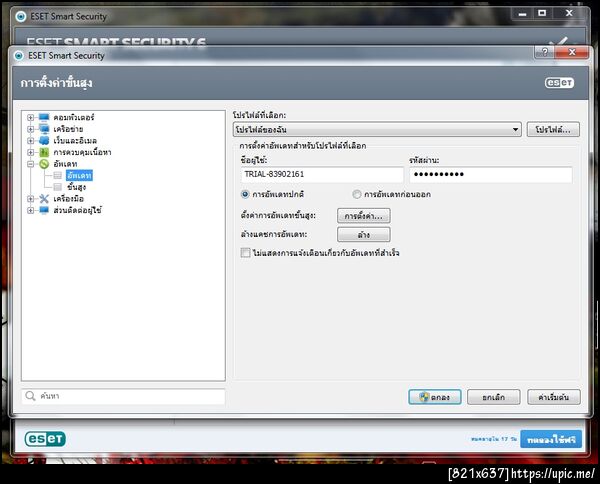Click the search magnifier icon
The image size is (600, 484).
(30, 396)
